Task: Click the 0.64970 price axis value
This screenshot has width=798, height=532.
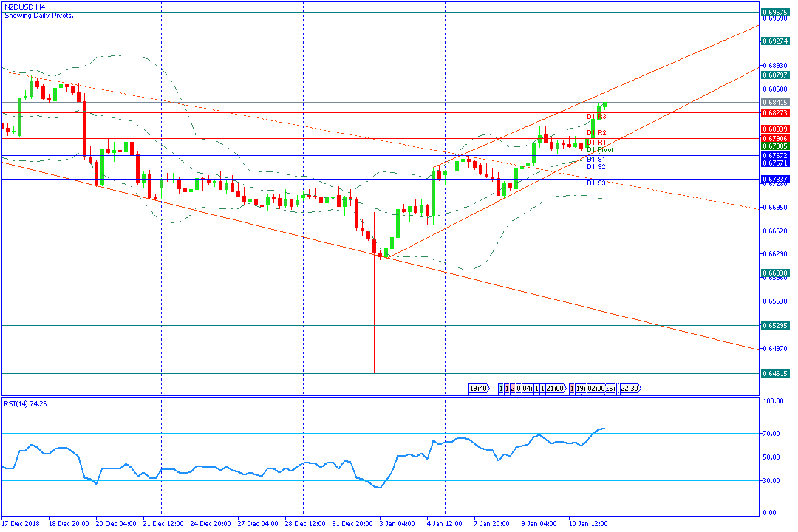Action: click(x=775, y=349)
